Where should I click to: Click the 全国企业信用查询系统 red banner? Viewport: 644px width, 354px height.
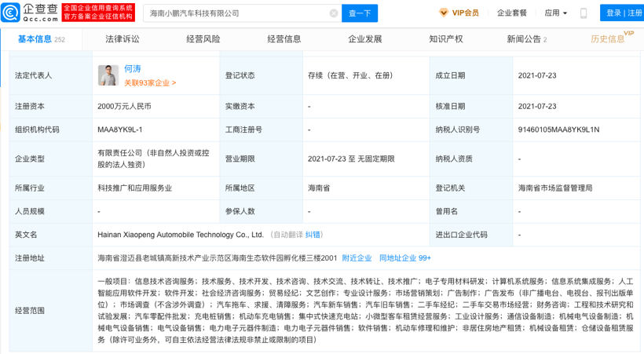pos(98,13)
